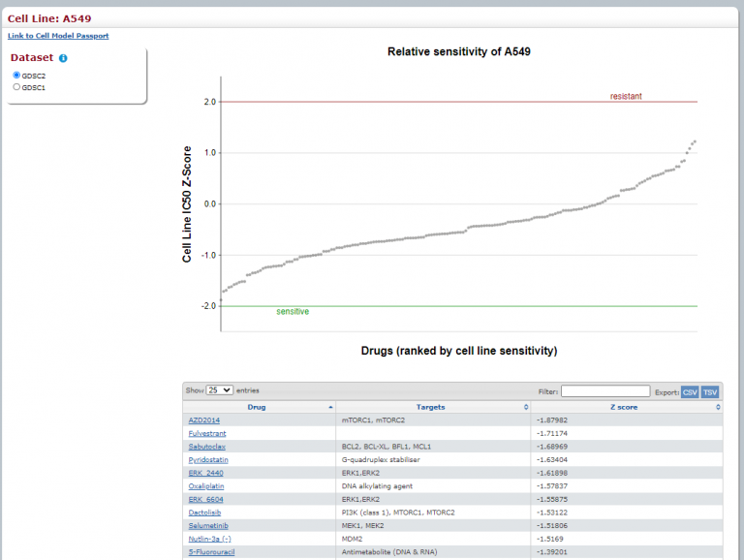Screen dimensions: 744x560
Task: Open the Fulvestrant drug page
Action: click(208, 434)
